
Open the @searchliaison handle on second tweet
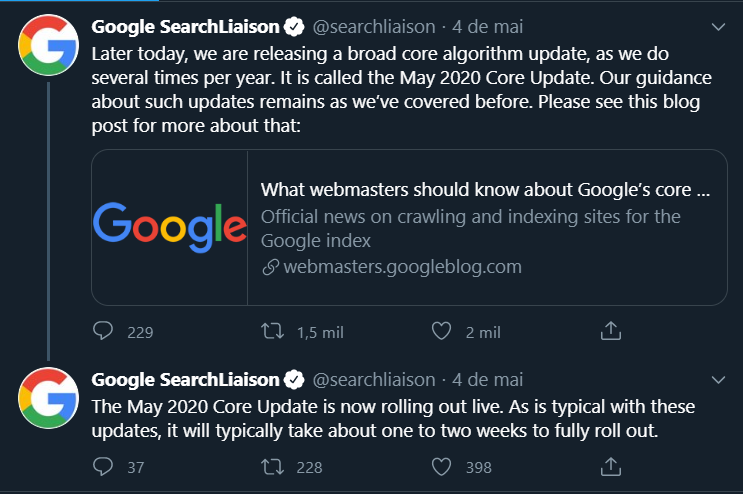pos(374,380)
